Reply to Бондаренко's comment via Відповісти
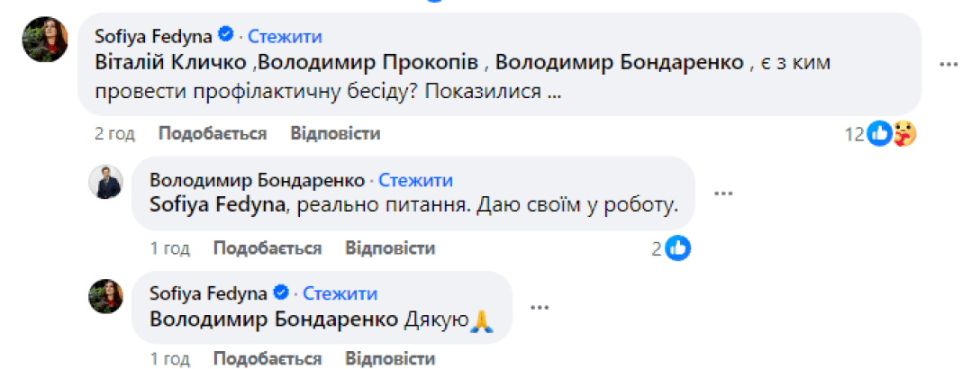The height and width of the screenshot is (369, 980). [x=390, y=248]
